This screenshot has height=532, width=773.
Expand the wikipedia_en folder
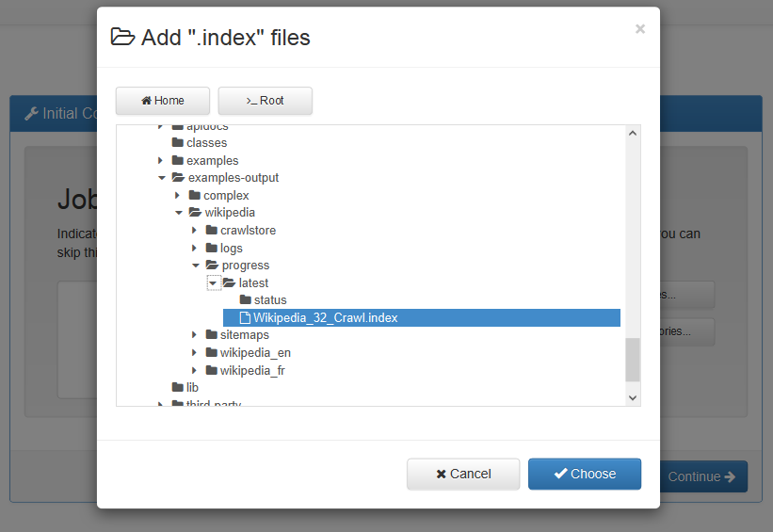tap(195, 353)
